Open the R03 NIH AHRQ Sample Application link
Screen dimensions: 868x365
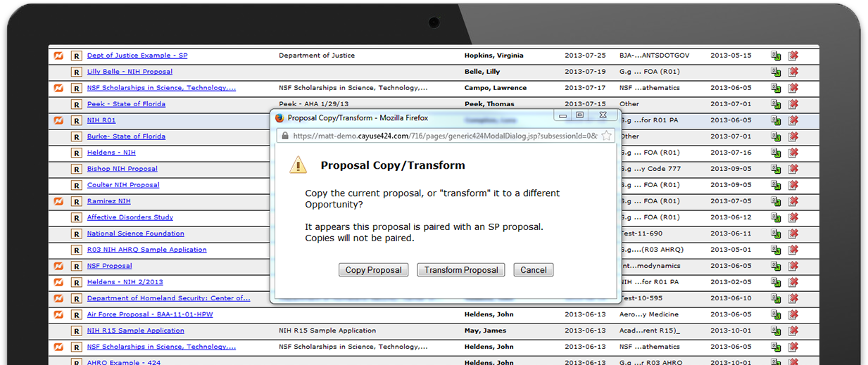coord(147,250)
